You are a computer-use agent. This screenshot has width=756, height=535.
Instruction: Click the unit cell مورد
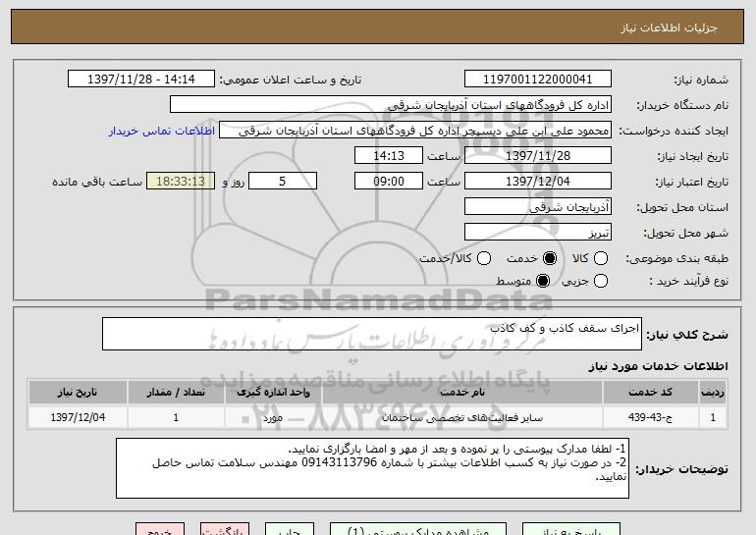273,417
